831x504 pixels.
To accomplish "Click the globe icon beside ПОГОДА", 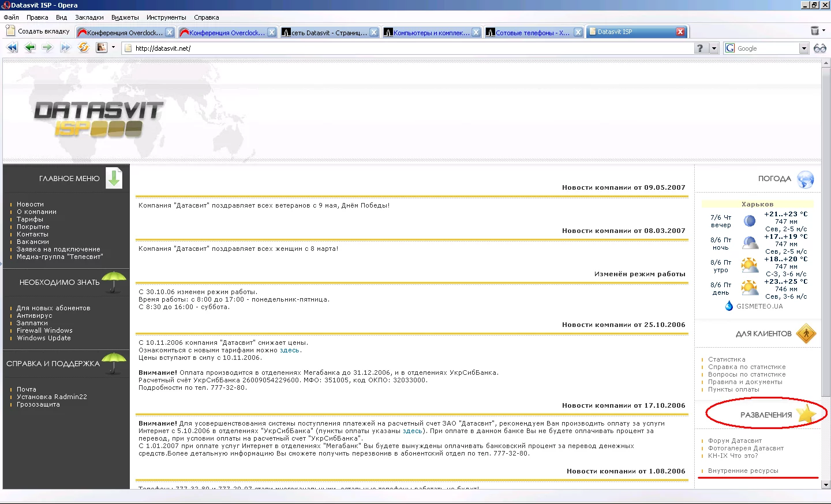I will (x=806, y=179).
